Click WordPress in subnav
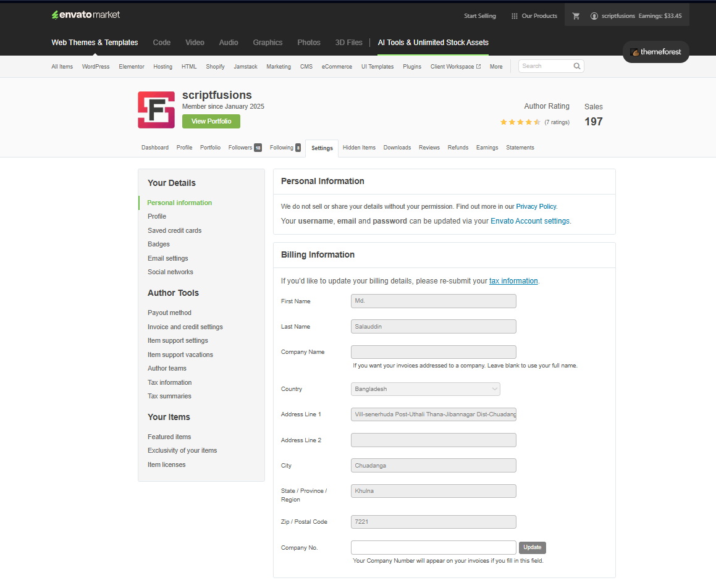Screen dimensions: 716x588 pyautogui.click(x=95, y=67)
